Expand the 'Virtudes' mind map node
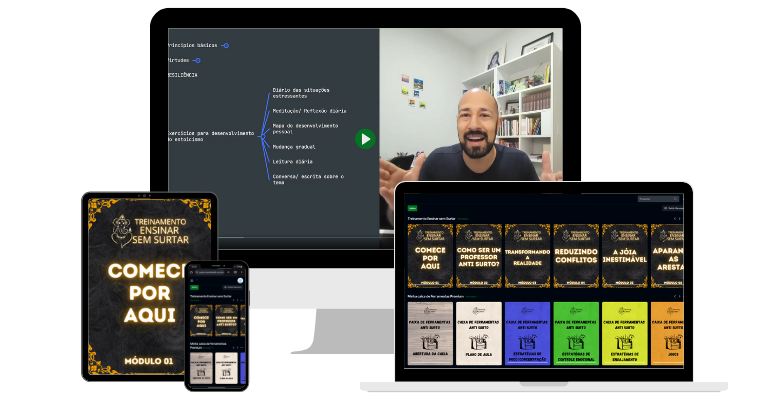The width and height of the screenshot is (768, 400). (x=197, y=60)
